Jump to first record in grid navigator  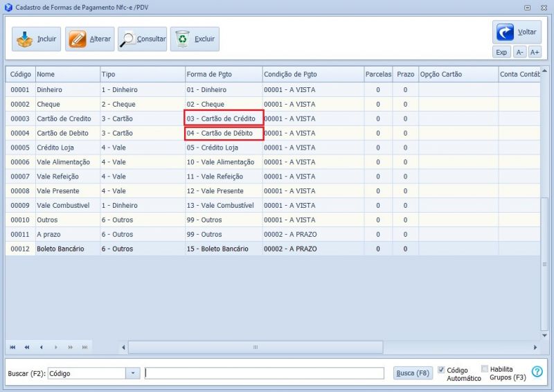tap(12, 347)
